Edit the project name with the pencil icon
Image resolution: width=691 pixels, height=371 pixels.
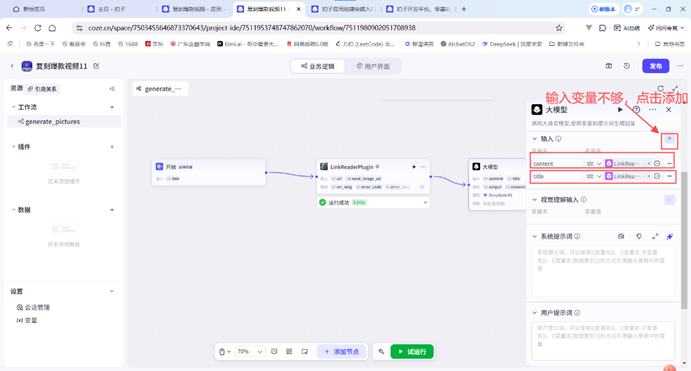(x=96, y=66)
